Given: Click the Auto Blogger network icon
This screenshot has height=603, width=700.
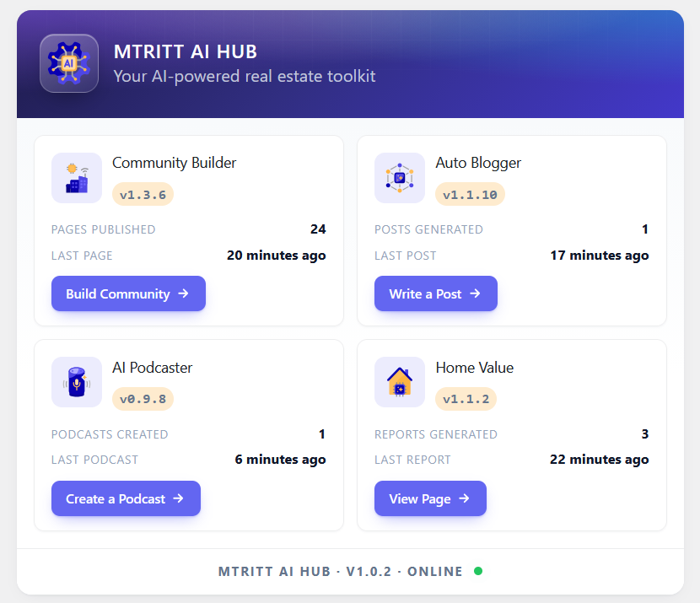Looking at the screenshot, I should pyautogui.click(x=400, y=178).
